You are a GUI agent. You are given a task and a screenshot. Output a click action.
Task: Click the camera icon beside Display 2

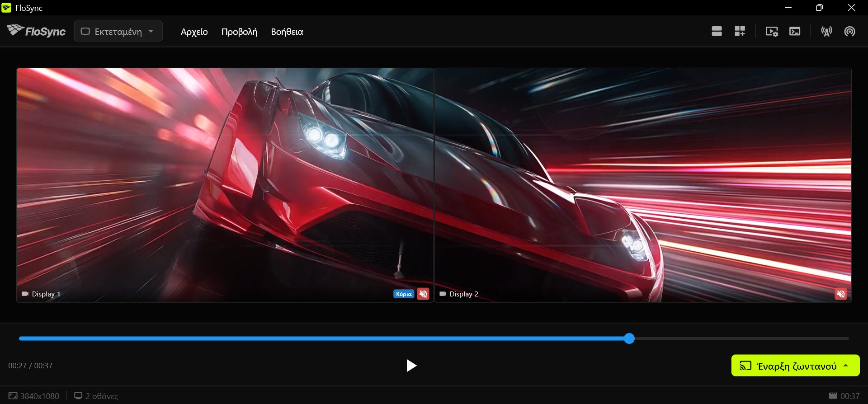coord(443,294)
